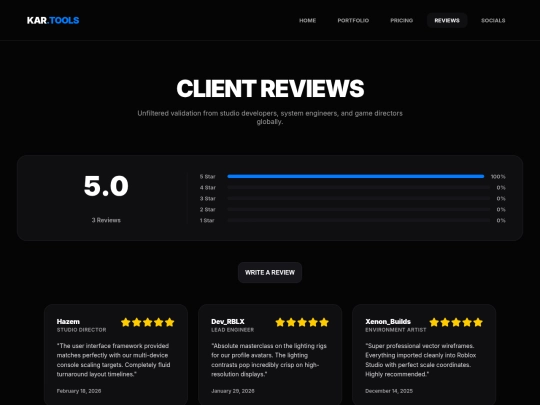Click the Write a Review button
The image size is (540, 405).
click(x=270, y=272)
